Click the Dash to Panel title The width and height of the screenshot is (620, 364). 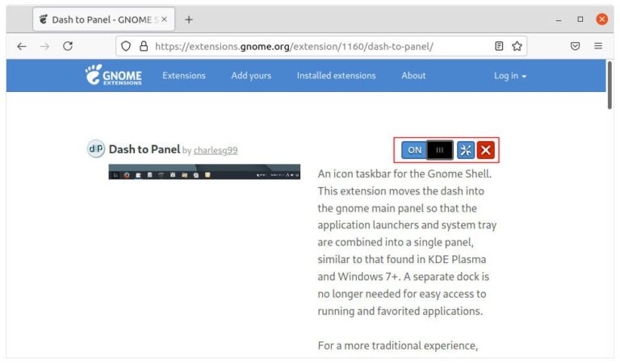(x=145, y=149)
